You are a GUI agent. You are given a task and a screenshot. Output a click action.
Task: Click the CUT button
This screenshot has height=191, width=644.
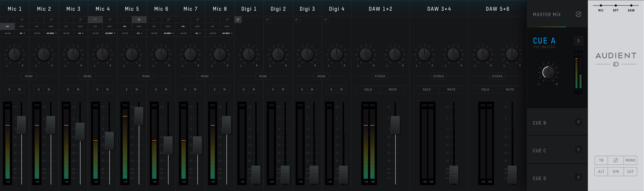630,172
